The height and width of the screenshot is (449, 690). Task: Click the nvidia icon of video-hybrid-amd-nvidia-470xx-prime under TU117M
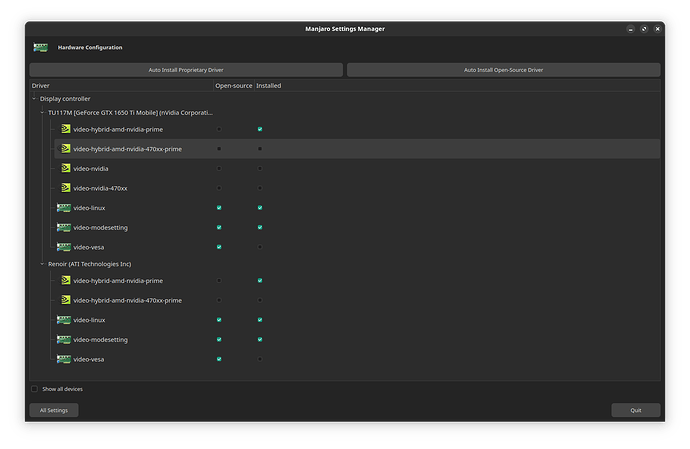click(66, 148)
